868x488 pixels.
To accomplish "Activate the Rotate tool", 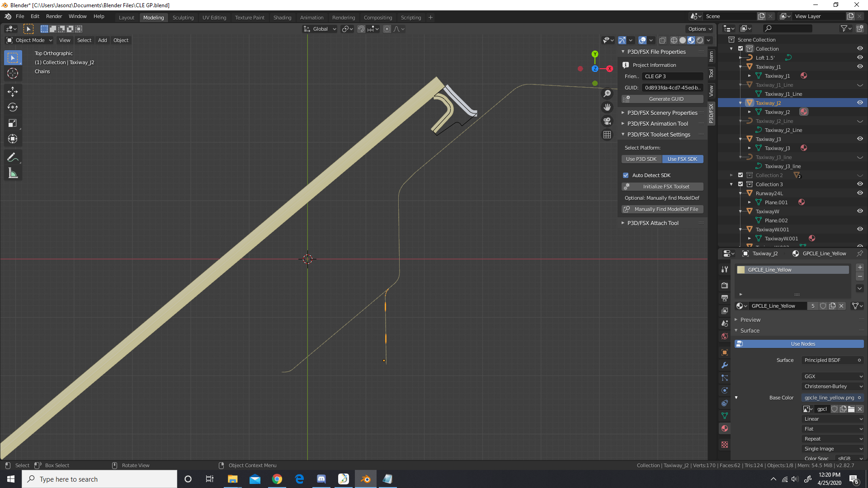I will (x=13, y=108).
